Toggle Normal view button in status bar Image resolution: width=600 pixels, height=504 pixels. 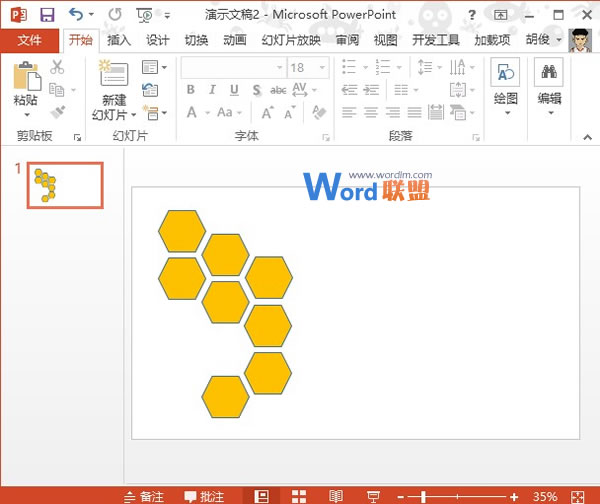[x=262, y=496]
